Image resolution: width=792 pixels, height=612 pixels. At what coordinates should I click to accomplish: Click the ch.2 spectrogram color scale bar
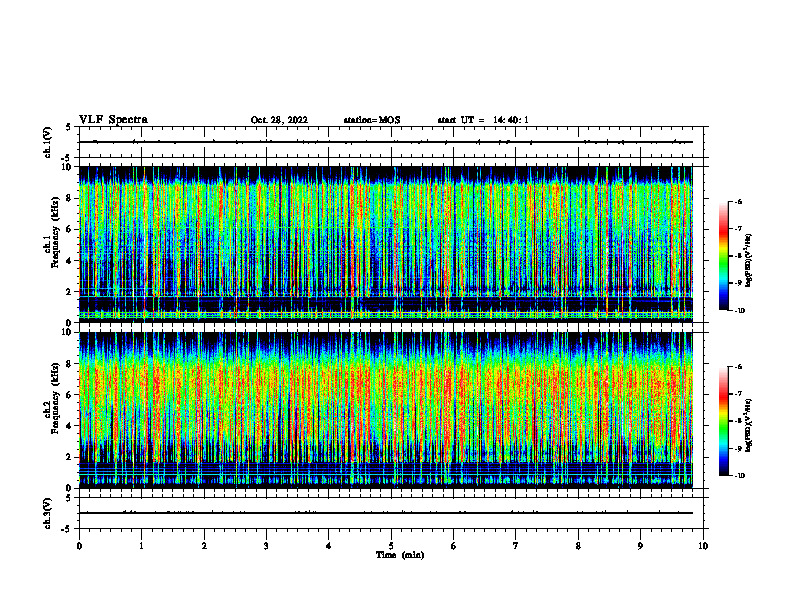pyautogui.click(x=723, y=421)
